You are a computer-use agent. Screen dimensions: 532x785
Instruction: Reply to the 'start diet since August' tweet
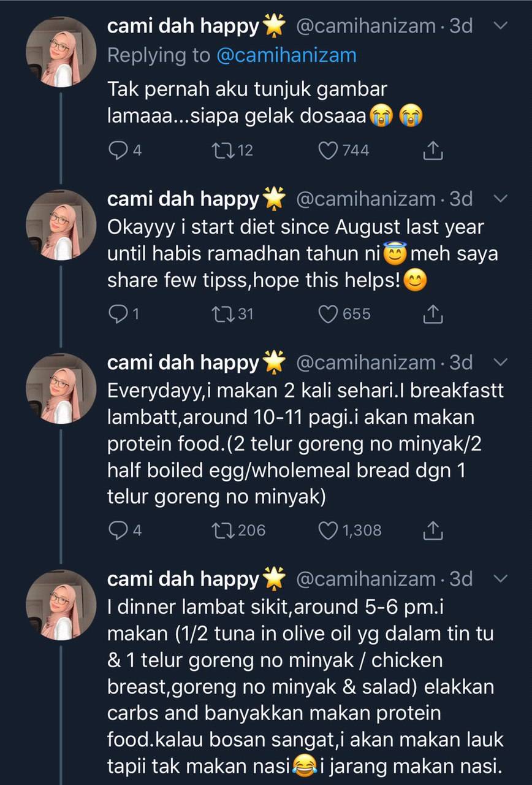pyautogui.click(x=118, y=314)
